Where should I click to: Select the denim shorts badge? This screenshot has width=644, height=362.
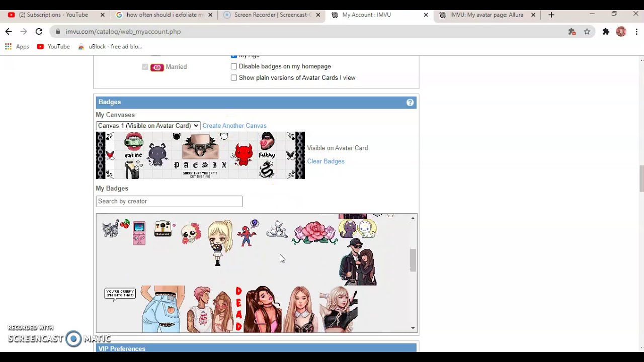pos(163,309)
